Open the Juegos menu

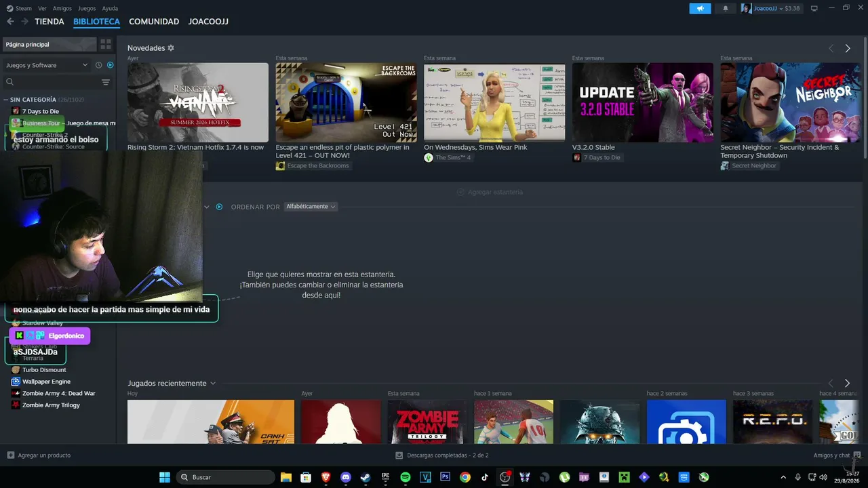click(87, 8)
